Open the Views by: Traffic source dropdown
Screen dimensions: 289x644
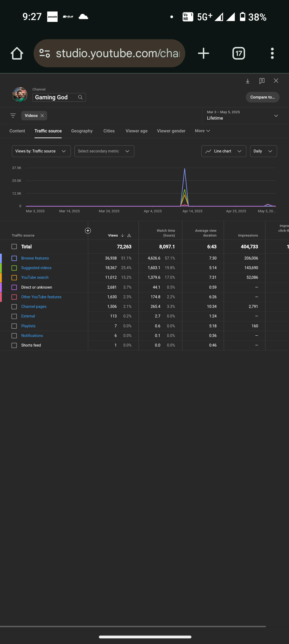(41, 151)
